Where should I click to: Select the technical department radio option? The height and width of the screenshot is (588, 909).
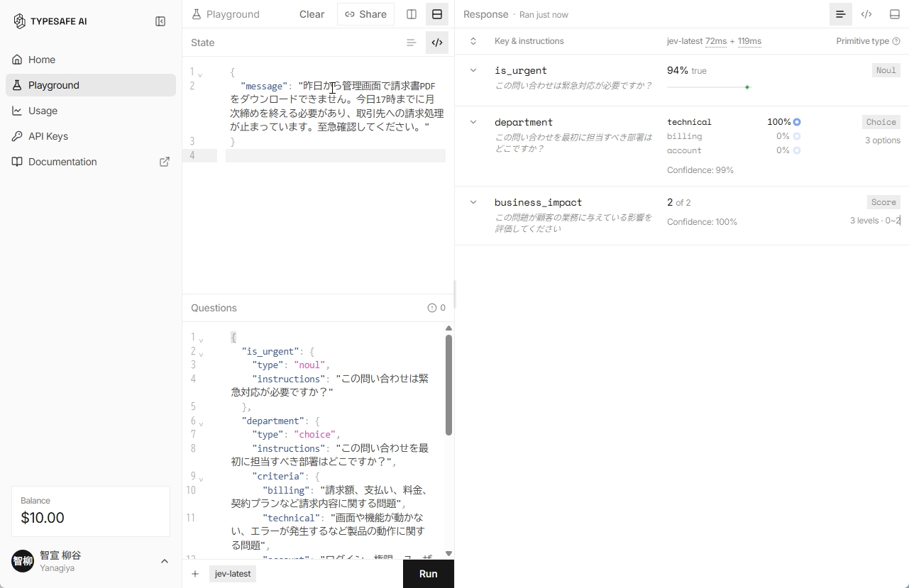pos(797,122)
